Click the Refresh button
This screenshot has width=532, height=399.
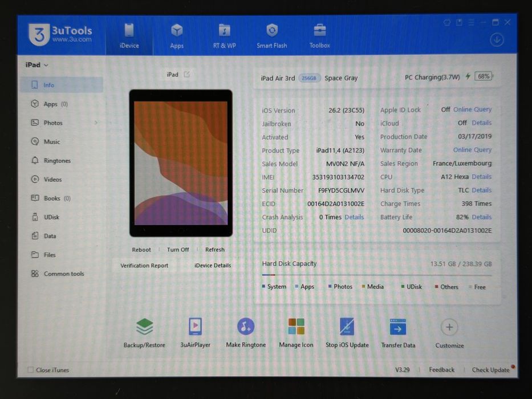point(215,250)
